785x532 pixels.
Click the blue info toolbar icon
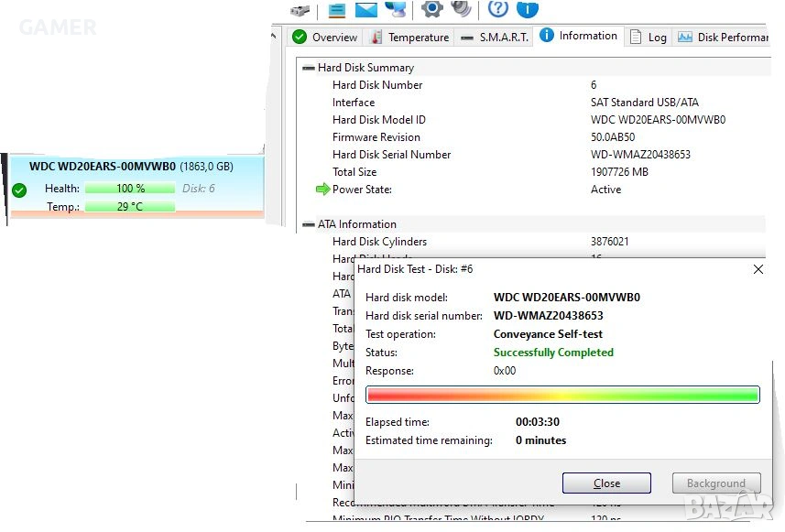tap(528, 8)
